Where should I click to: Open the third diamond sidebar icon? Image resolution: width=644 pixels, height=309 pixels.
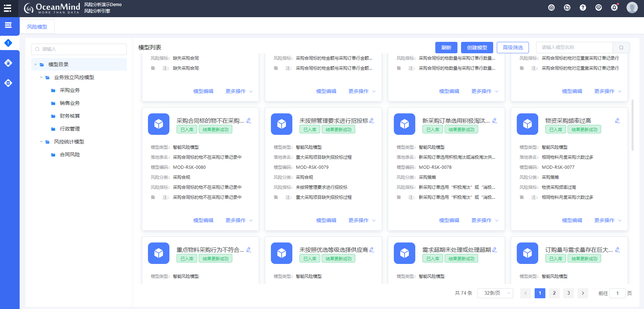8,83
